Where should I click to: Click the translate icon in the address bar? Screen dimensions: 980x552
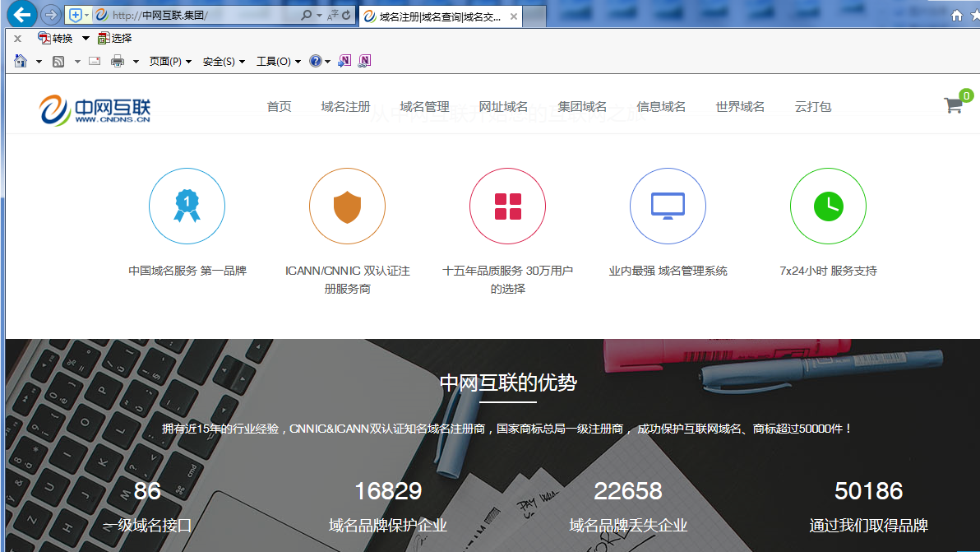[332, 15]
